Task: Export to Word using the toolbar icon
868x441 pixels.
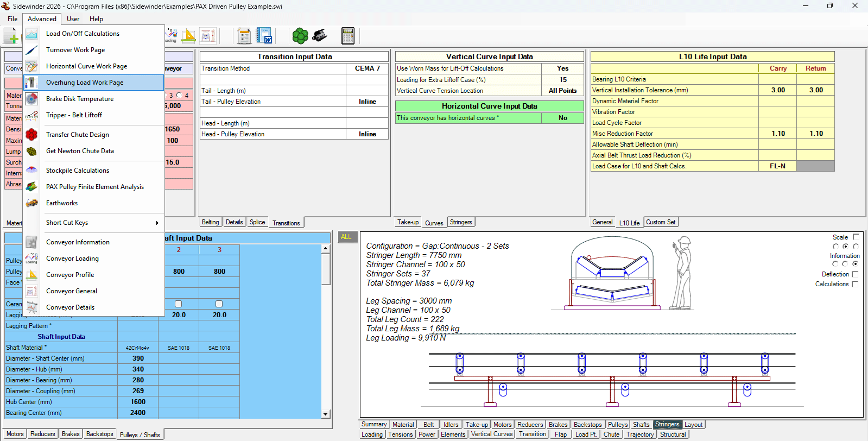Action: tap(264, 36)
